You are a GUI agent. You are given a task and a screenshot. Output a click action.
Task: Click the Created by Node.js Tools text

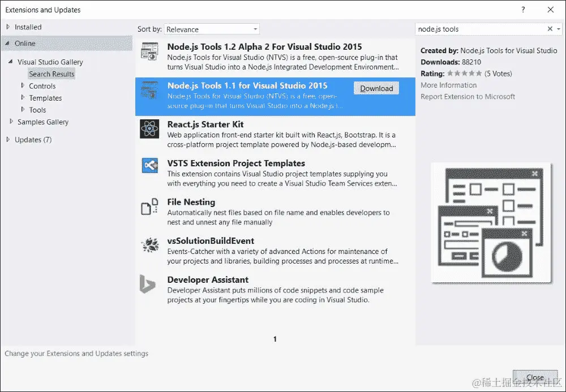coord(489,50)
